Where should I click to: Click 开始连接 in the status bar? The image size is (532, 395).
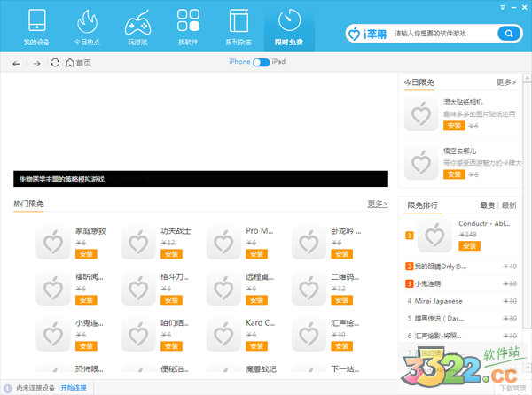coord(74,388)
